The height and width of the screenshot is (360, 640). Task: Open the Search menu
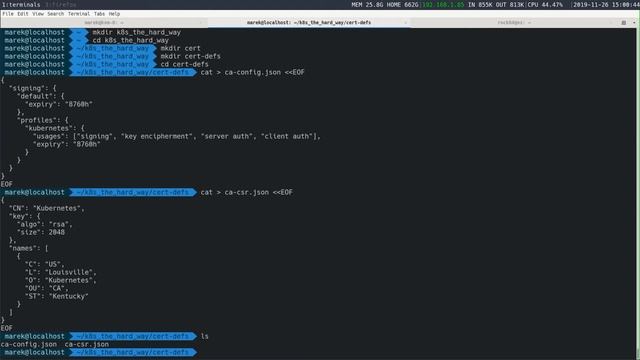(x=56, y=13)
